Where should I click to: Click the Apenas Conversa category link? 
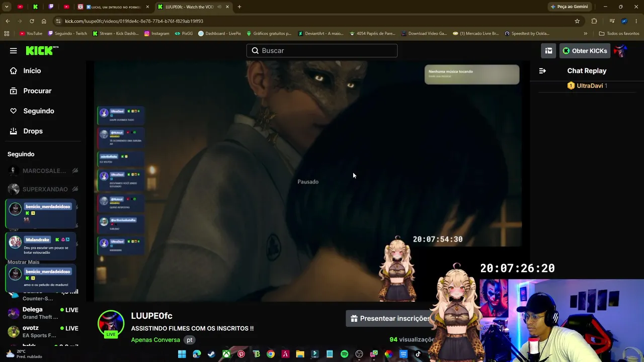pos(155,340)
